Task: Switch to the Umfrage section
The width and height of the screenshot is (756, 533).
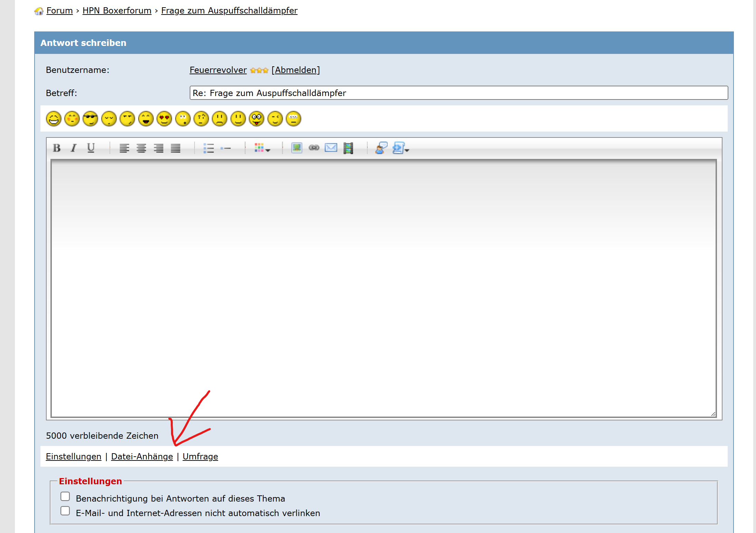Action: (200, 457)
